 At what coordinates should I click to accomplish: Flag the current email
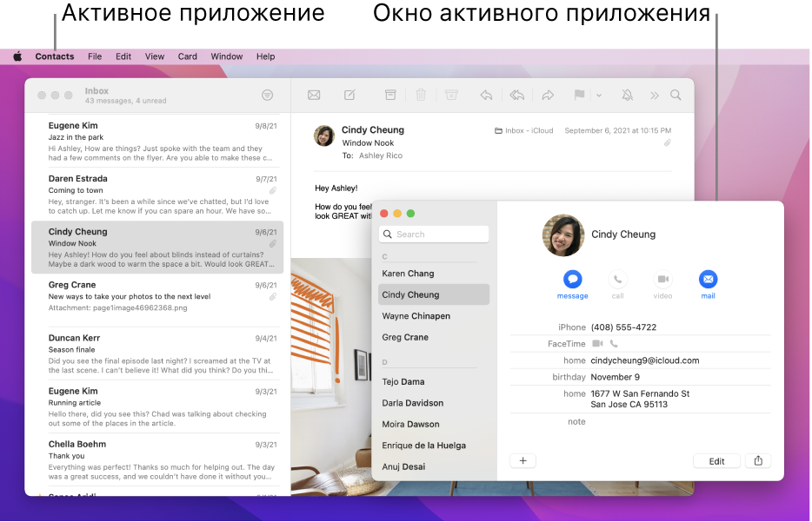point(577,95)
